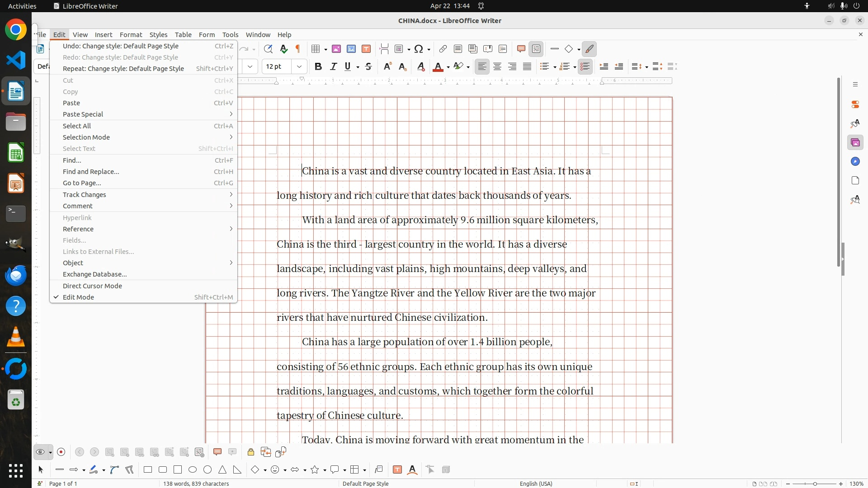The image size is (868, 488).
Task: Click Center horizontally alignment icon
Action: [x=497, y=67]
